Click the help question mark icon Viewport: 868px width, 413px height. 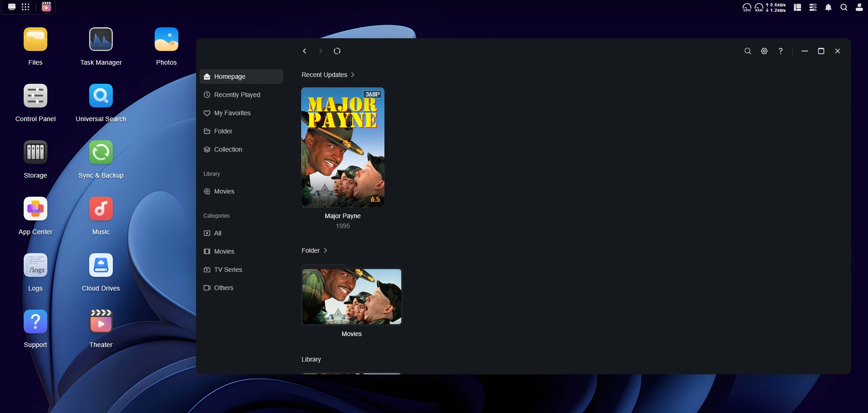pyautogui.click(x=781, y=51)
